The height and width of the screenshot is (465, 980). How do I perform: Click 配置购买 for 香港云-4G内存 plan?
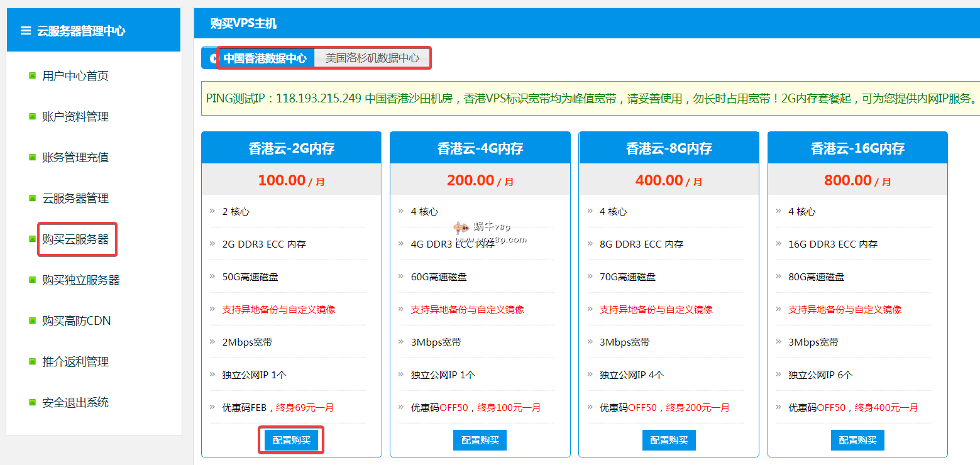point(480,440)
